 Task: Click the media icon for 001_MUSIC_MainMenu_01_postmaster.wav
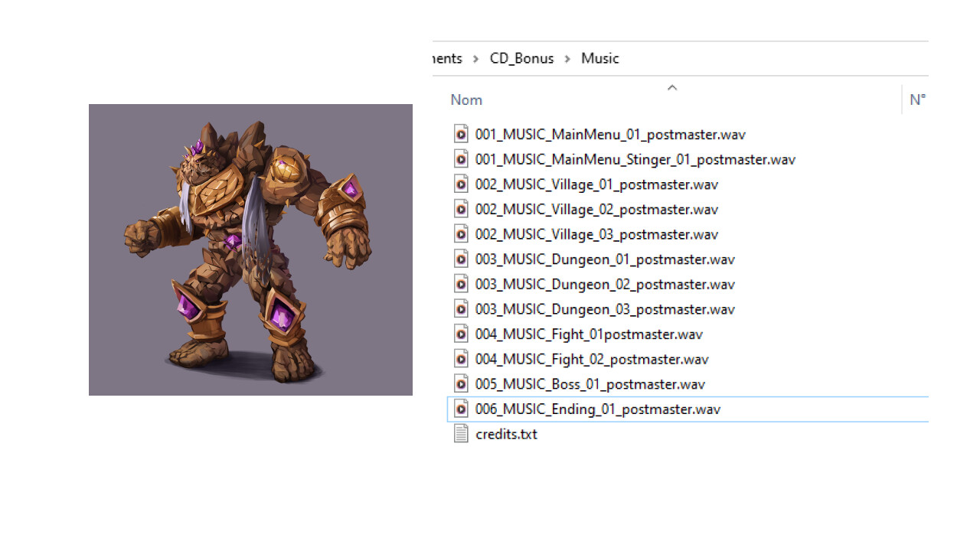[461, 133]
